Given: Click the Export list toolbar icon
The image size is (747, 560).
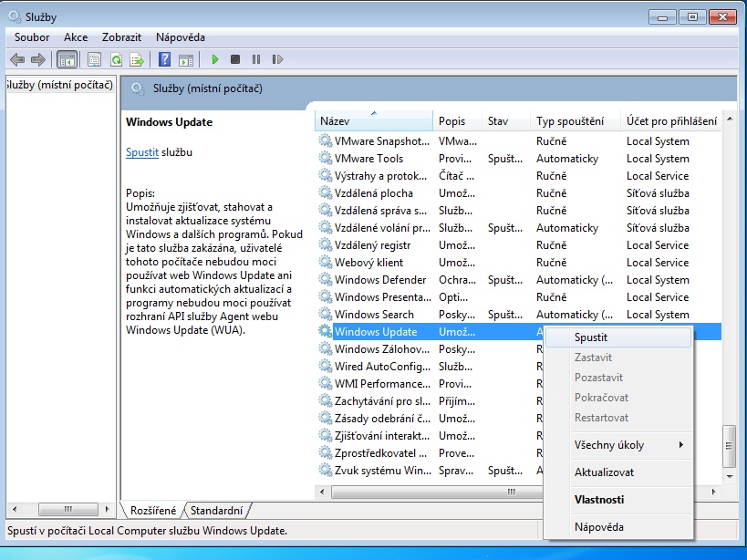Looking at the screenshot, I should click(137, 59).
